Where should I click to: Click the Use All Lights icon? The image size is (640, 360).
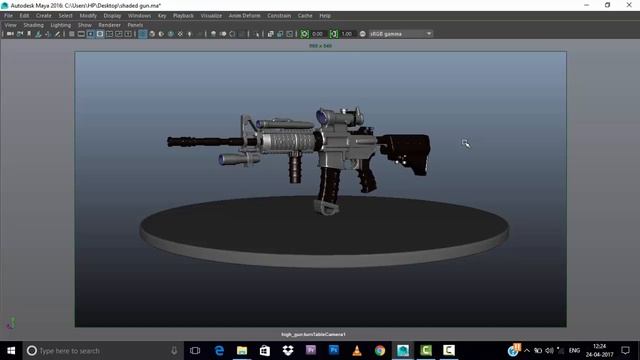tap(189, 34)
